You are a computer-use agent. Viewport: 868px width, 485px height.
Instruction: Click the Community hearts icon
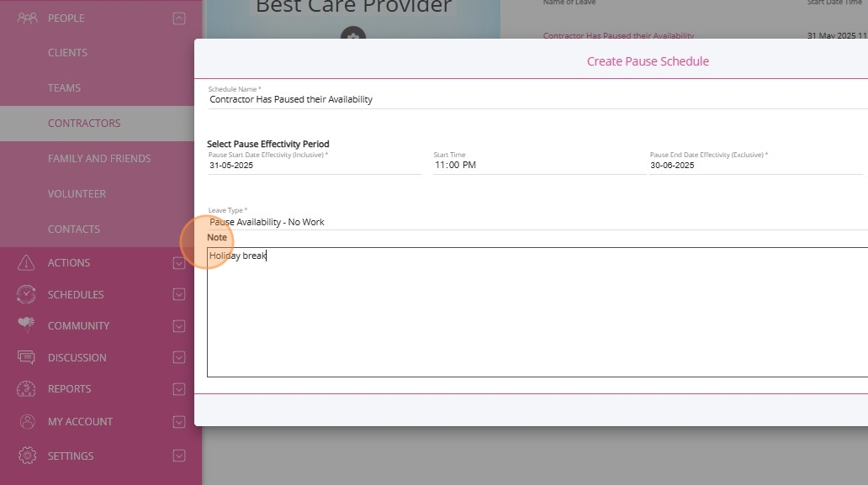(26, 324)
